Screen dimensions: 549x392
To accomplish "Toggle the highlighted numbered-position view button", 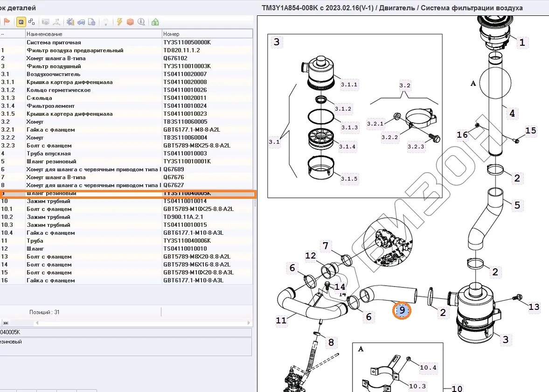I will pos(21,22).
